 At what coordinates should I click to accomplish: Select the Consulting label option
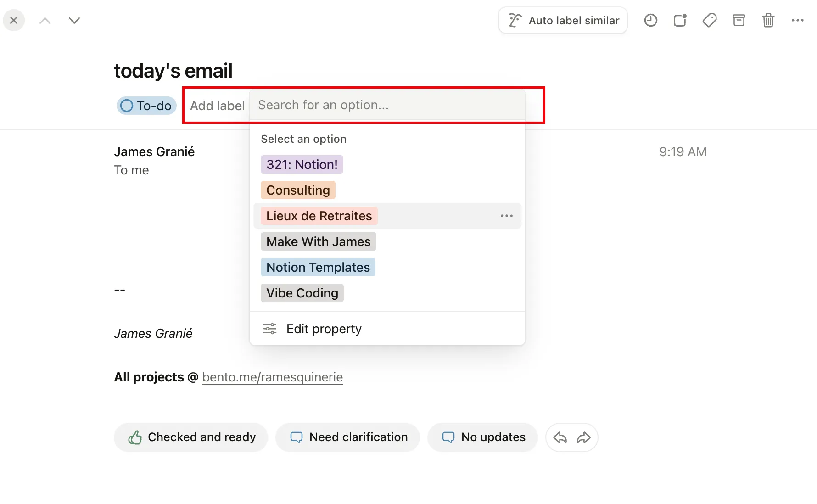click(298, 190)
